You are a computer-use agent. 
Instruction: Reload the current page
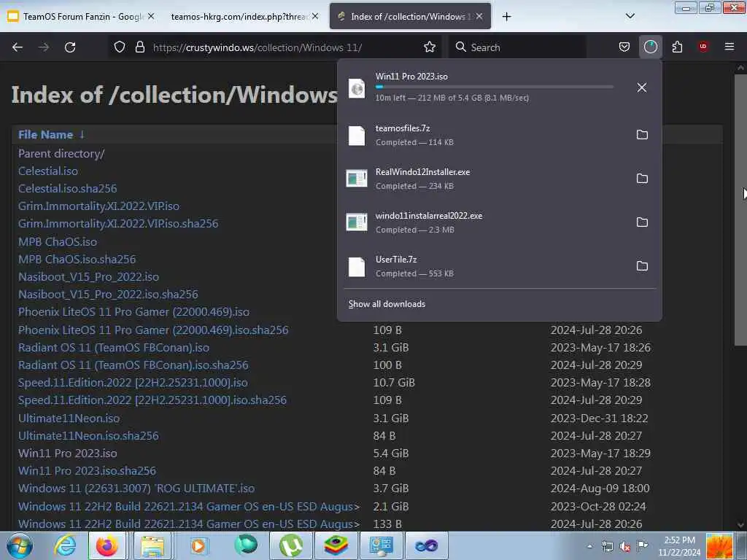pyautogui.click(x=70, y=47)
